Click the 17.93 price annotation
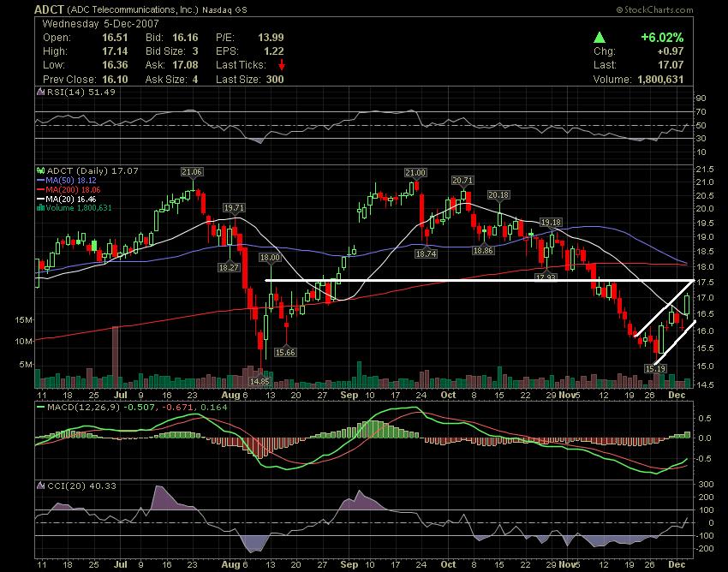Screen dimensions: 728x572 click(546, 277)
